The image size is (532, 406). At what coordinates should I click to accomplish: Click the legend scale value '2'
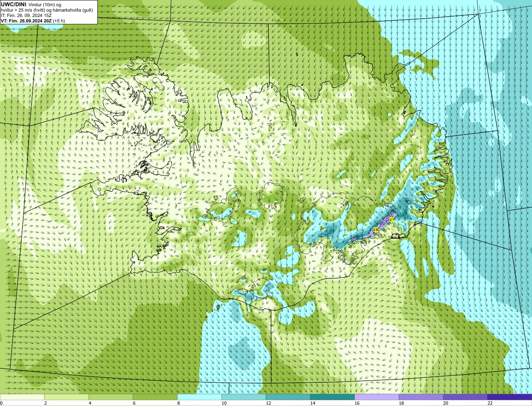(x=45, y=403)
